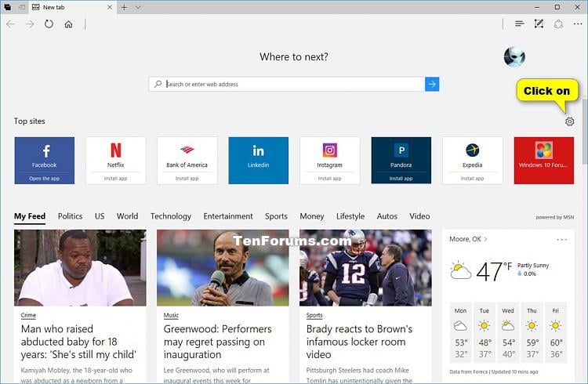Open the Home page icon
This screenshot has width=588, height=384.
point(69,24)
